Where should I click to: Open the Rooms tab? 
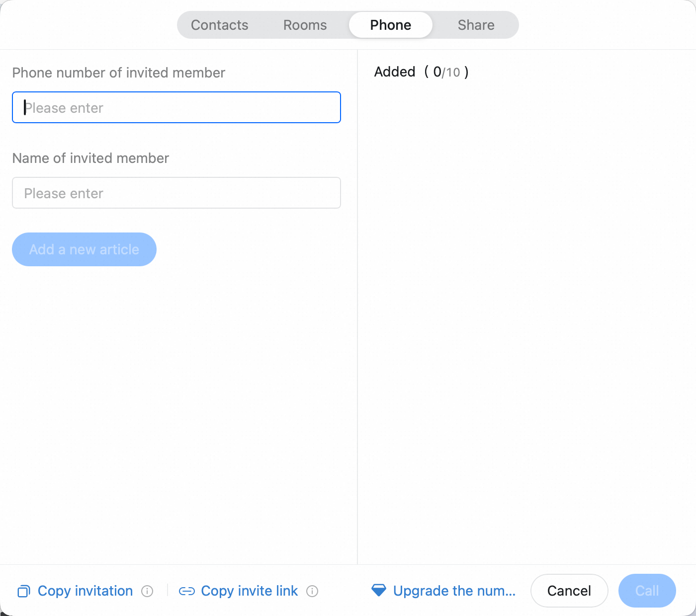tap(305, 25)
